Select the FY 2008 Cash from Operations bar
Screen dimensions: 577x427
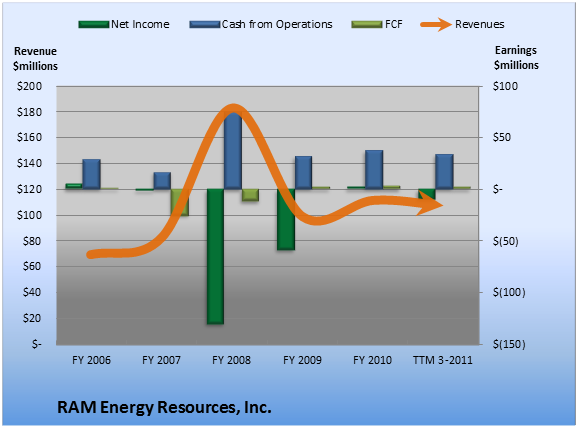point(233,150)
